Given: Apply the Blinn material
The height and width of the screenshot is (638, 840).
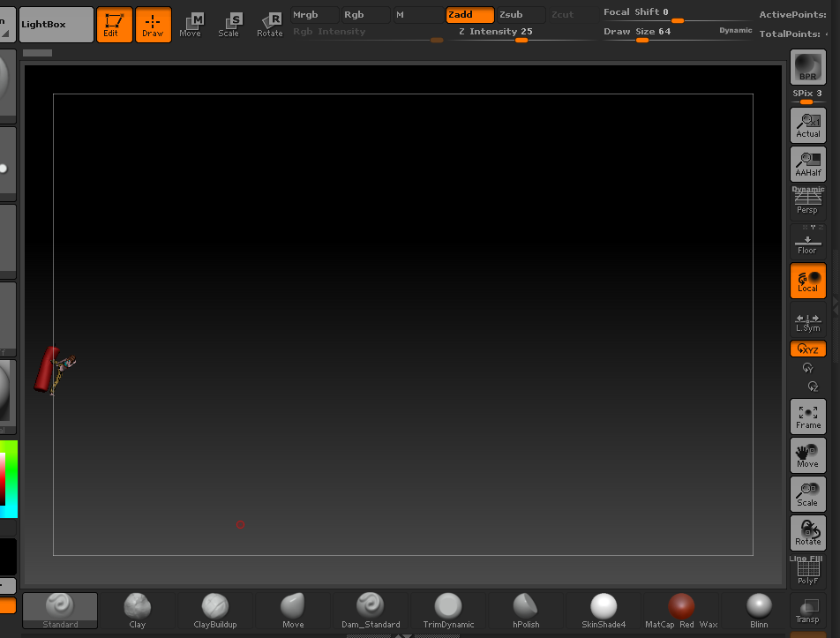Looking at the screenshot, I should pyautogui.click(x=759, y=610).
